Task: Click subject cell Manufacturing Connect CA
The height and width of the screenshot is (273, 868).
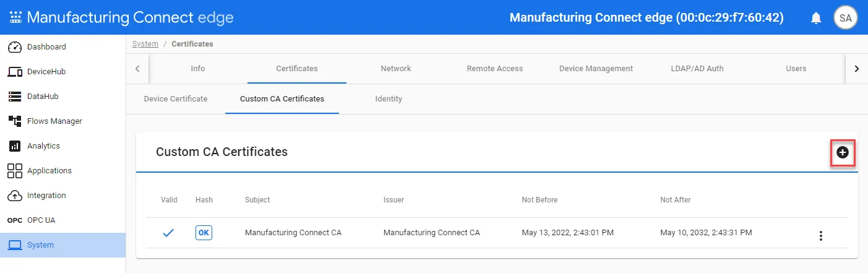Action: [293, 233]
